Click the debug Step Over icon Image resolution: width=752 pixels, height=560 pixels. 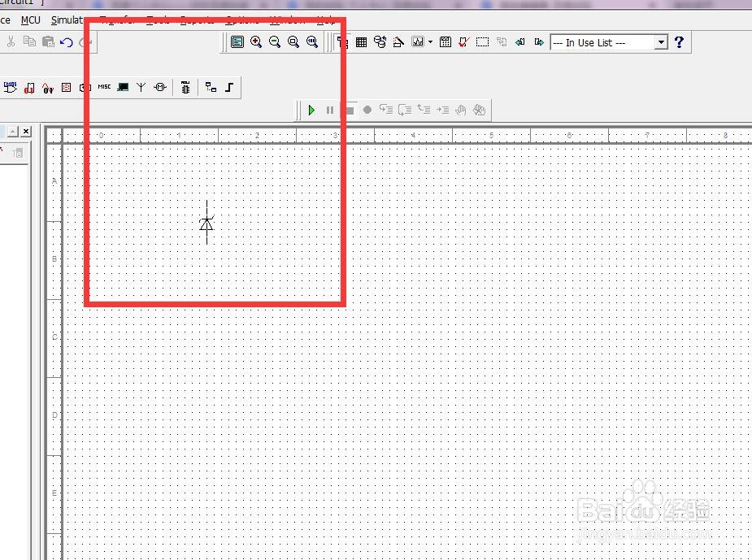point(405,110)
